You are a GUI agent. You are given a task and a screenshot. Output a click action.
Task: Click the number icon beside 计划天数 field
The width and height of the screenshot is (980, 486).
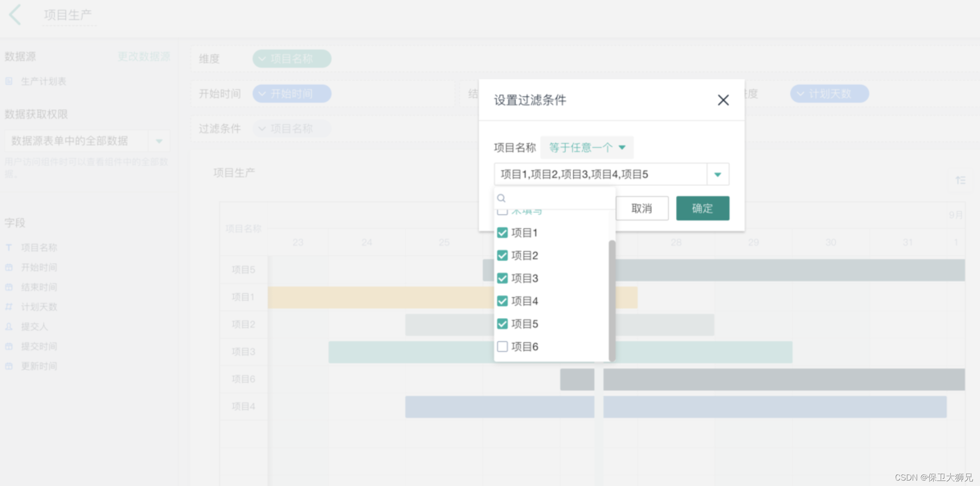9,307
